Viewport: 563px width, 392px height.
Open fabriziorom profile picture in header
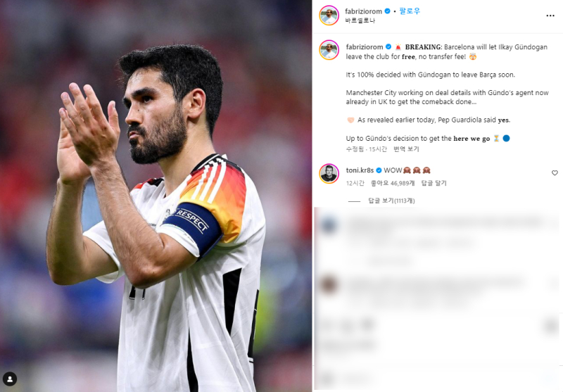click(x=329, y=15)
